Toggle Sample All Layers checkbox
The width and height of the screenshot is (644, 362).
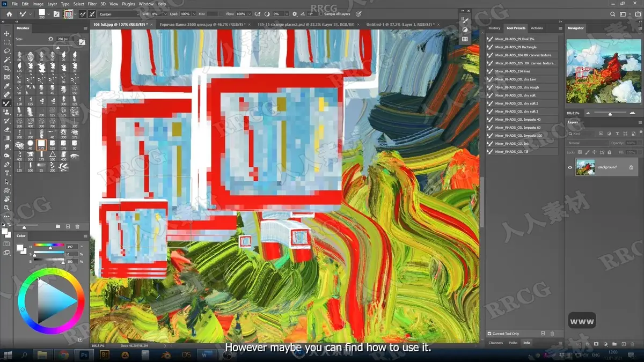[321, 14]
